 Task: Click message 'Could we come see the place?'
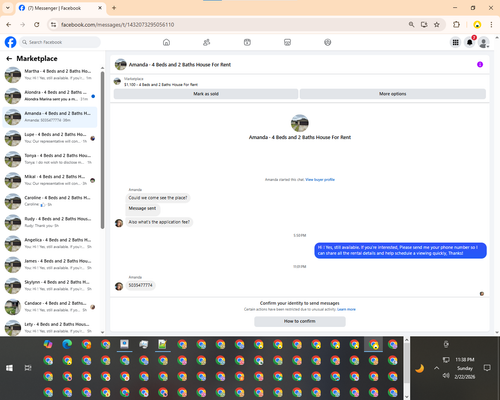pyautogui.click(x=158, y=198)
